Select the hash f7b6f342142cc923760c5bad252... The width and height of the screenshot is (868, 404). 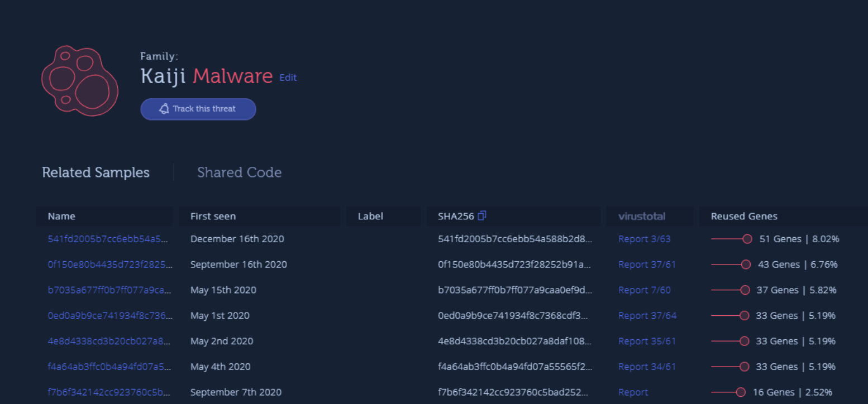coord(513,393)
